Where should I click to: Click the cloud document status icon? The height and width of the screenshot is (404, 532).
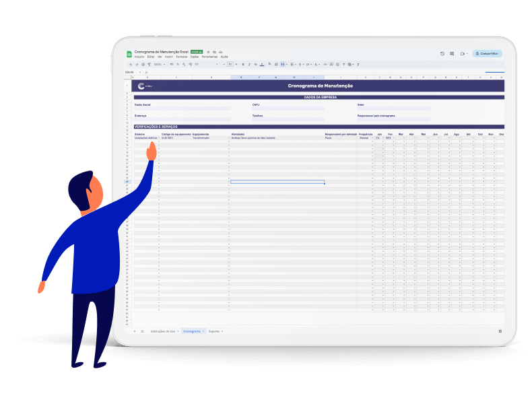pyautogui.click(x=220, y=52)
